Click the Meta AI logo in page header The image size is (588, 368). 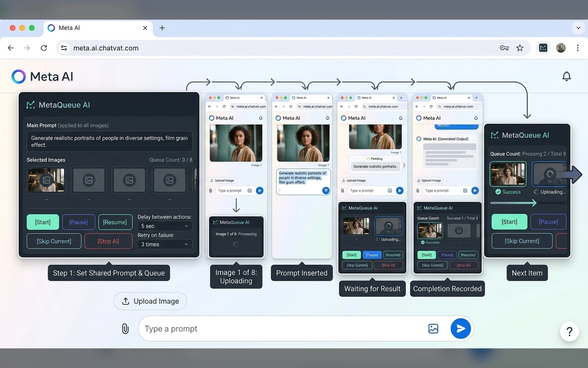click(x=42, y=77)
